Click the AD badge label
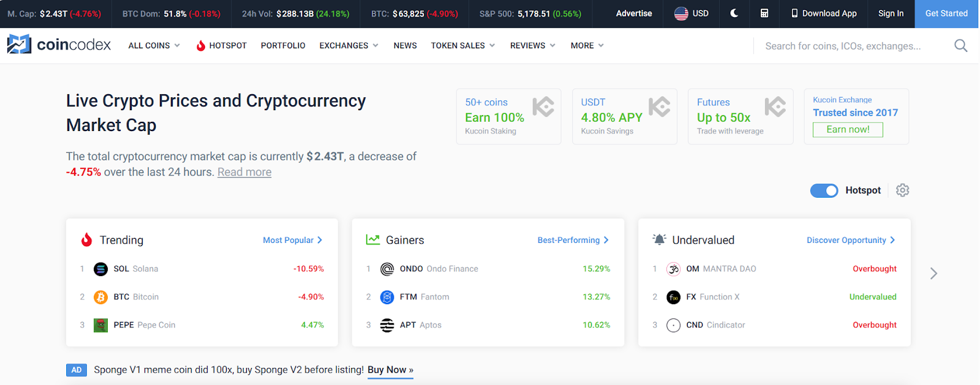The width and height of the screenshot is (980, 385). (77, 370)
